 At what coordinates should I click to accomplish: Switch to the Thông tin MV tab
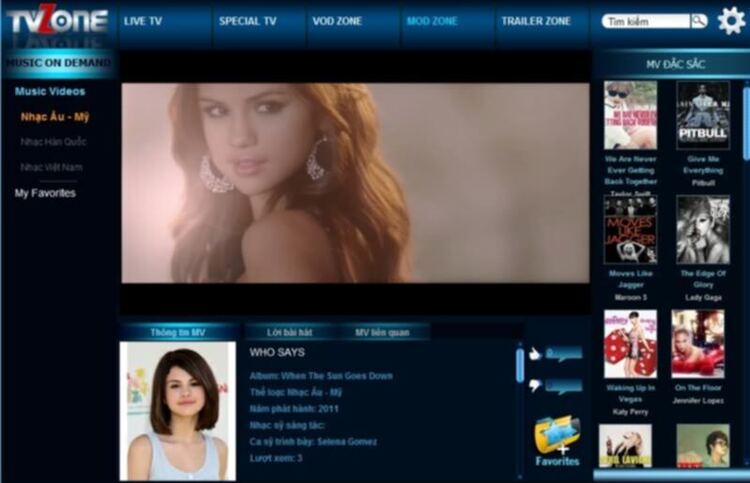[x=178, y=332]
